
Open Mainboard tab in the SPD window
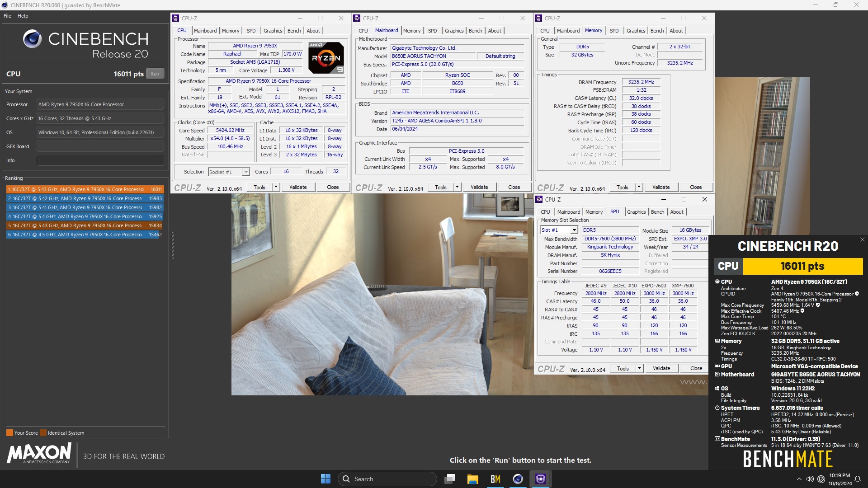point(569,212)
